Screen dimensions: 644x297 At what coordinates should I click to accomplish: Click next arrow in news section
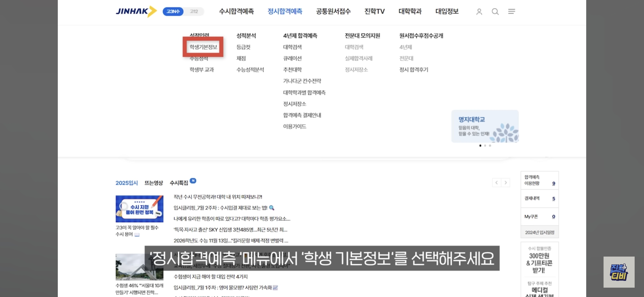coord(506,183)
